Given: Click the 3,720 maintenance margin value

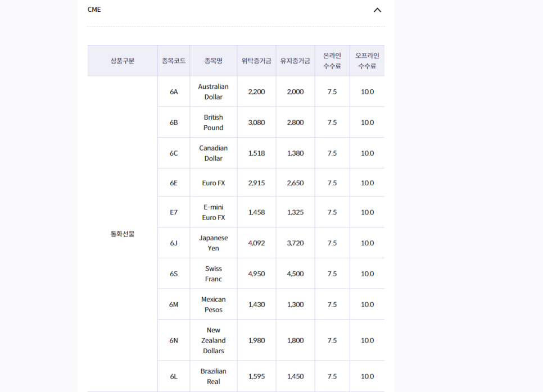Looking at the screenshot, I should 296,243.
